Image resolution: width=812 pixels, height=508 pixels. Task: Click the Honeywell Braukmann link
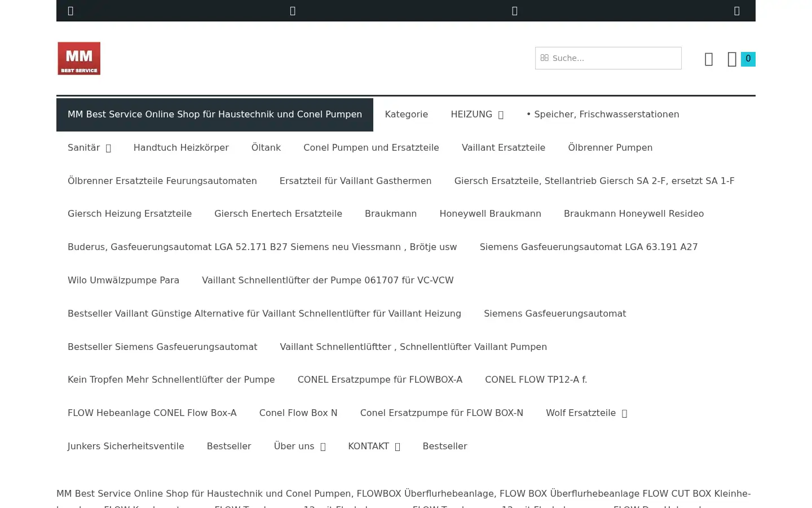[490, 214]
